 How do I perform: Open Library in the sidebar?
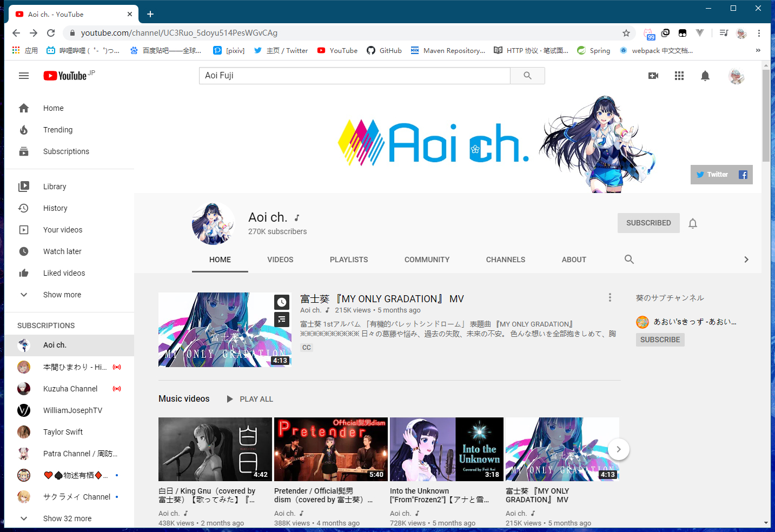(x=69, y=187)
